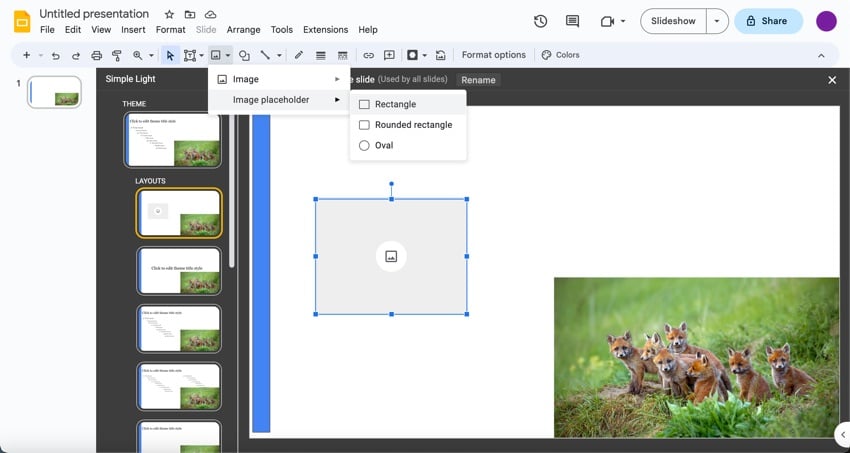Click the shape insert icon
The width and height of the screenshot is (850, 453).
tap(244, 55)
